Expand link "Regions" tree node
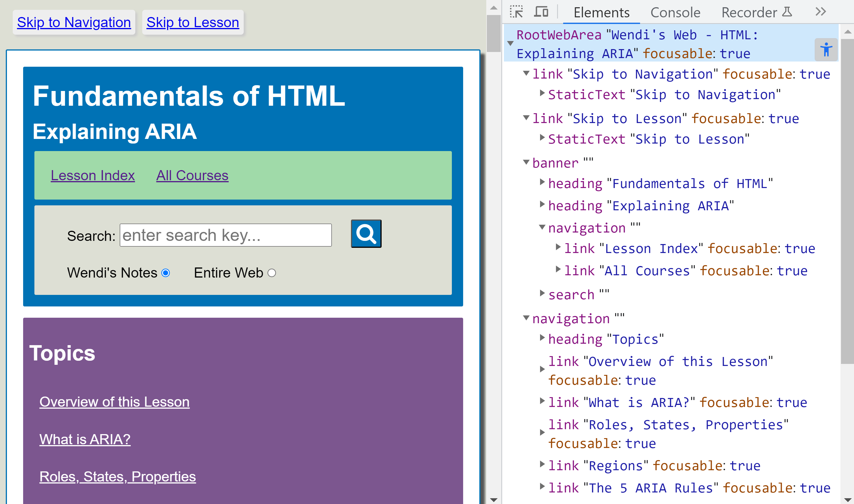This screenshot has width=854, height=504. [x=542, y=464]
